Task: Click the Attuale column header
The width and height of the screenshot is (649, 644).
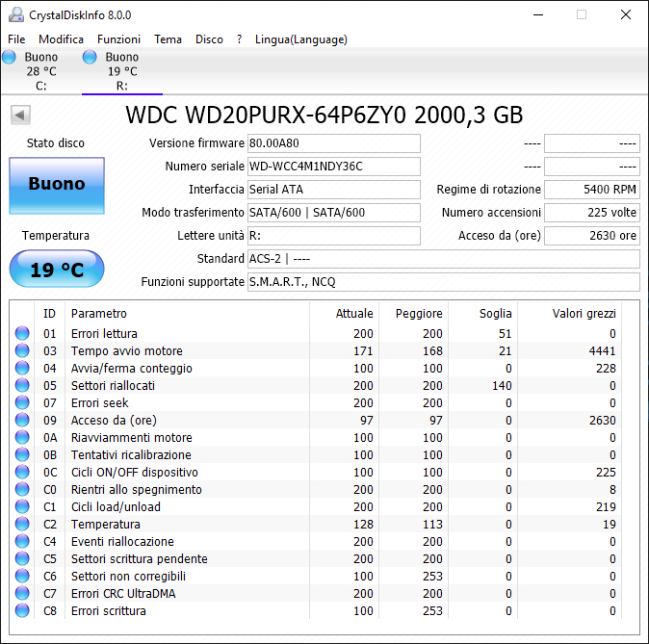Action: [345, 313]
